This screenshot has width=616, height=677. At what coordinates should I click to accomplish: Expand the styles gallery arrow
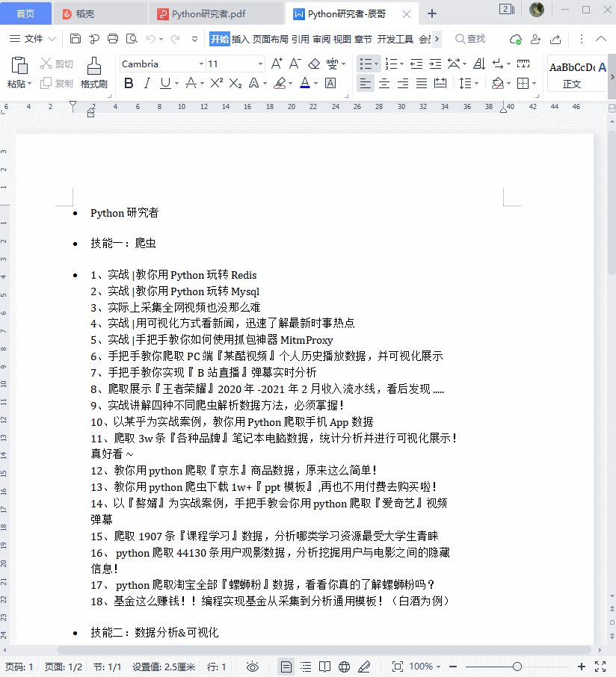click(x=612, y=77)
